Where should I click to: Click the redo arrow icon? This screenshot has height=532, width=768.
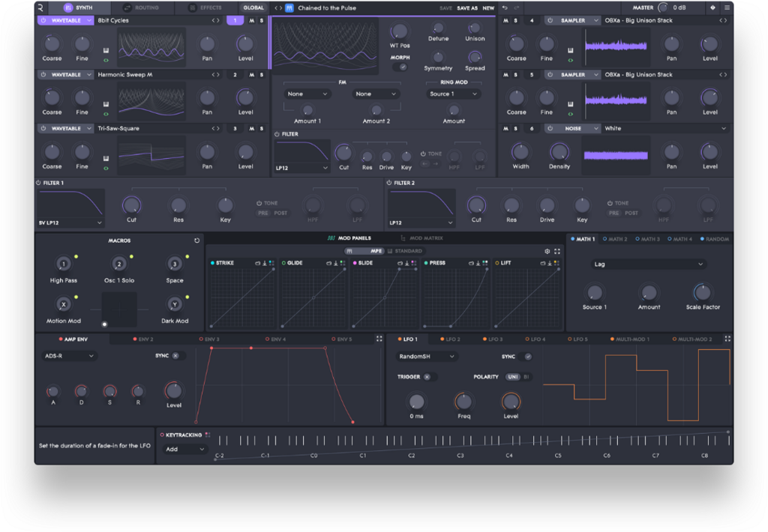click(x=516, y=7)
